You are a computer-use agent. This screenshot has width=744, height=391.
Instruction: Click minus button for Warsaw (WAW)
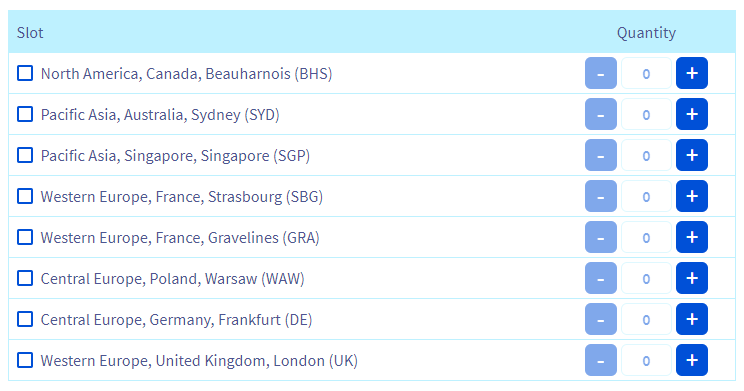tap(601, 278)
